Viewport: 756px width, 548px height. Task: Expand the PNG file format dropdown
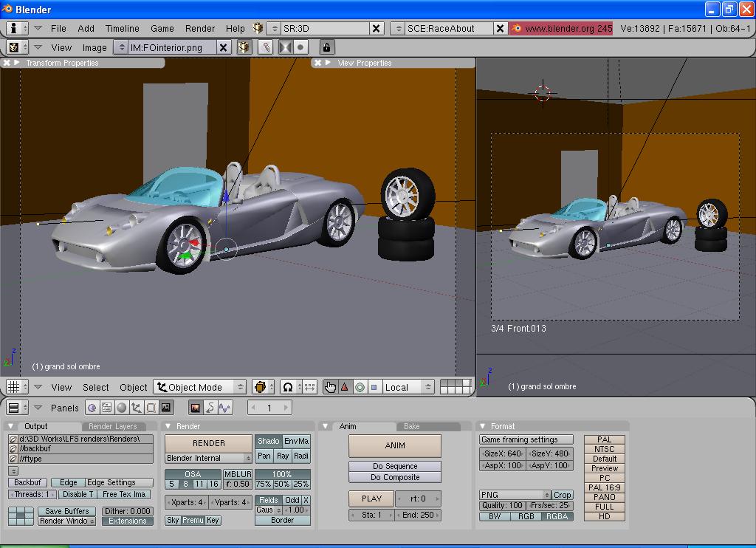tap(515, 495)
